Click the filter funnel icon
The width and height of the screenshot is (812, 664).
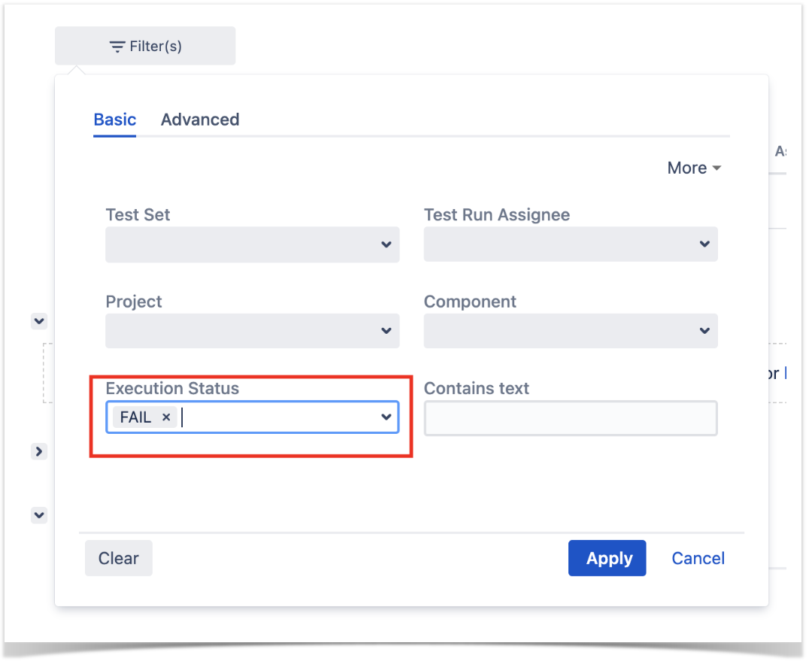(117, 47)
